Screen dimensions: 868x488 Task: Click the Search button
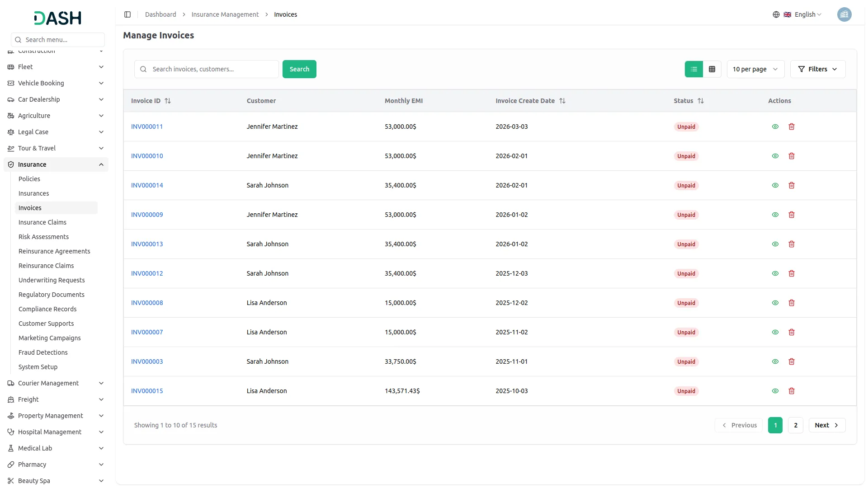[x=299, y=69]
